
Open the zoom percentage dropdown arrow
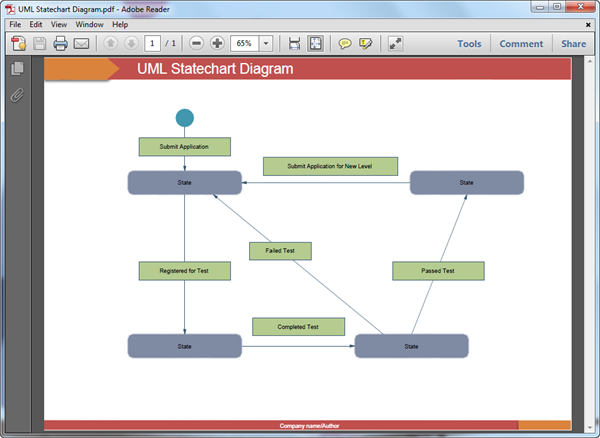(266, 44)
